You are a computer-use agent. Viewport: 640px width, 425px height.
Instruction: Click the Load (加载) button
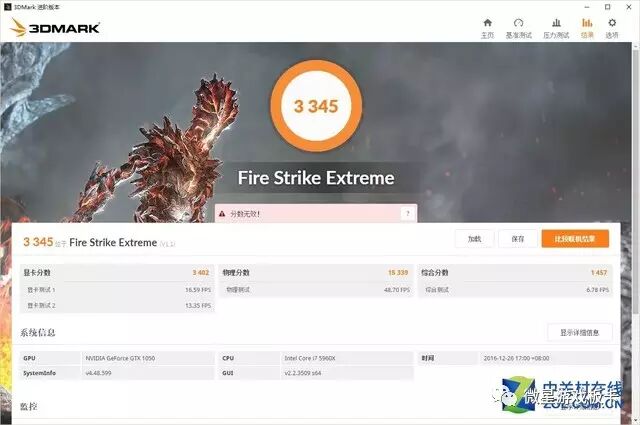[x=474, y=239]
